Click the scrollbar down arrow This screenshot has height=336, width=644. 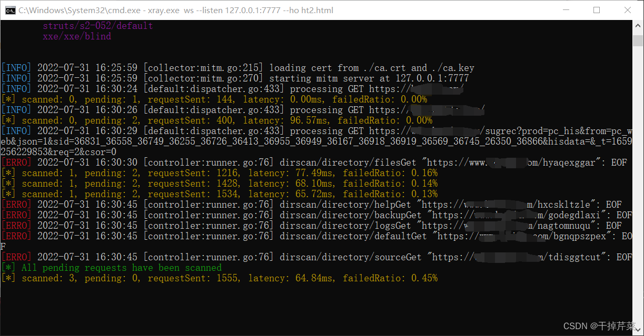point(638,331)
